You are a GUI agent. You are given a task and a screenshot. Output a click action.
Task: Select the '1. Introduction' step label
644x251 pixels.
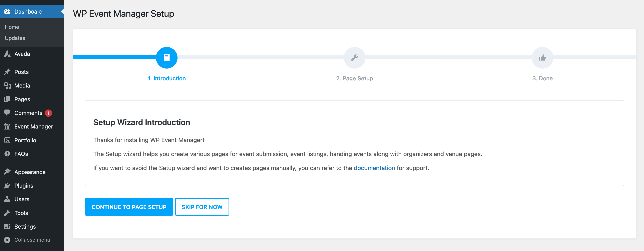(x=167, y=78)
